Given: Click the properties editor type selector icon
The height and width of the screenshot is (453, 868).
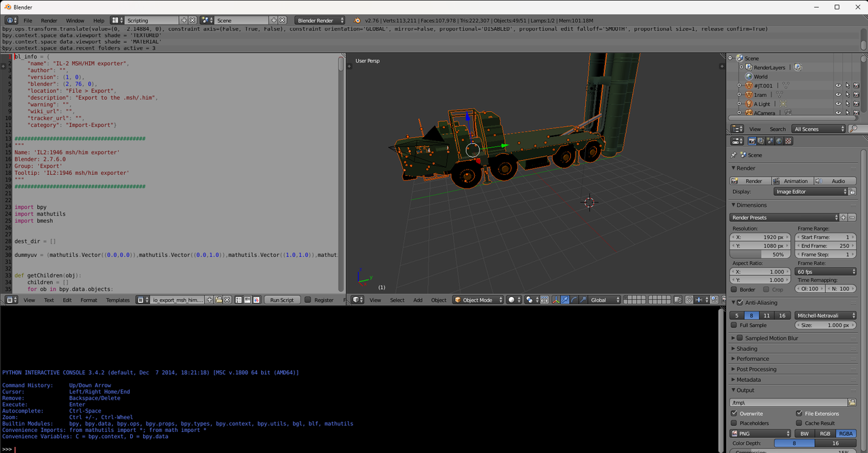Looking at the screenshot, I should (x=737, y=141).
